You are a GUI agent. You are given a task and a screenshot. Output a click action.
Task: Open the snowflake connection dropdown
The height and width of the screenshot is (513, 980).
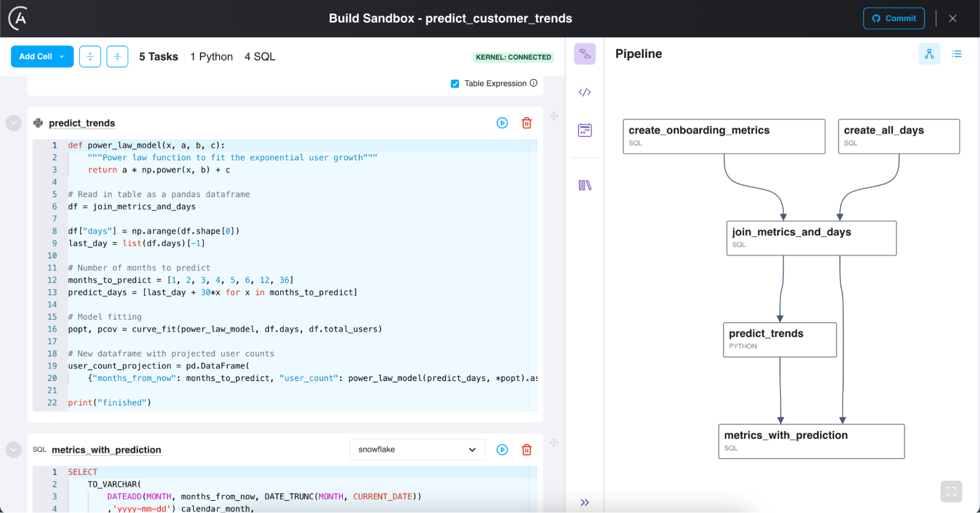[417, 450]
